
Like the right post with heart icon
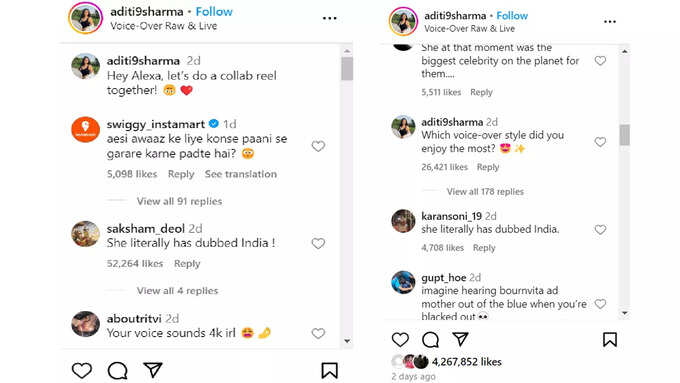[400, 339]
